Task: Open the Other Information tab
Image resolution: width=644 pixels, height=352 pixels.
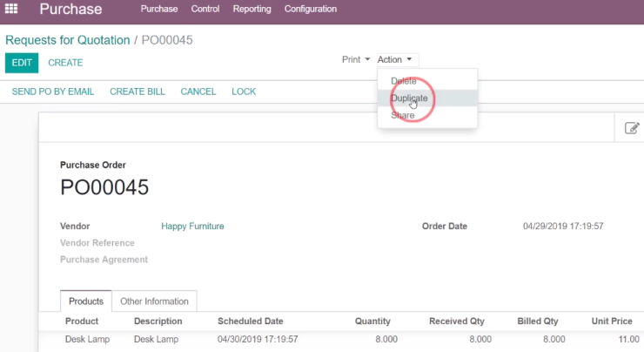Action: (x=154, y=301)
